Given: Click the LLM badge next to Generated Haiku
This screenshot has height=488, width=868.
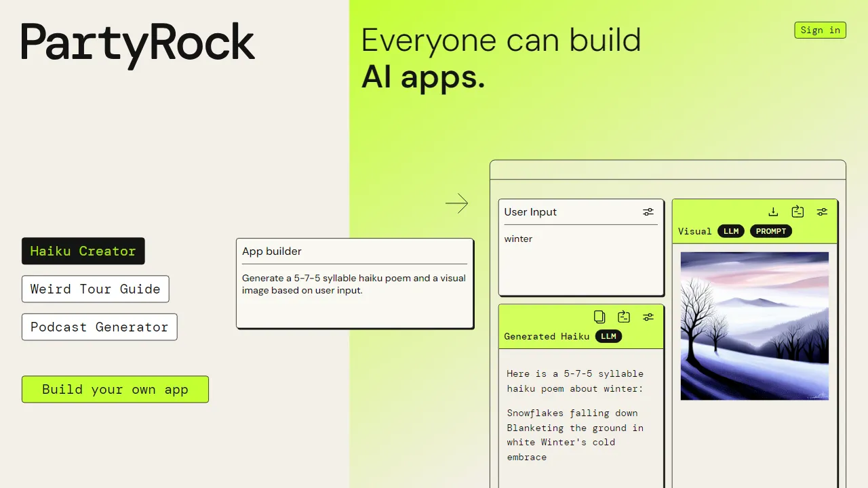Looking at the screenshot, I should tap(608, 336).
